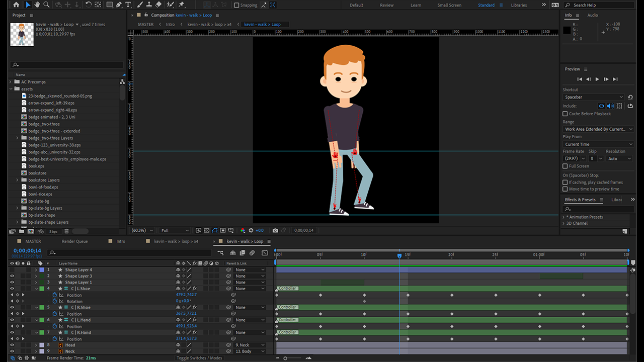Select the Zoom magnifier tool
Image resolution: width=644 pixels, height=362 pixels.
46,5
